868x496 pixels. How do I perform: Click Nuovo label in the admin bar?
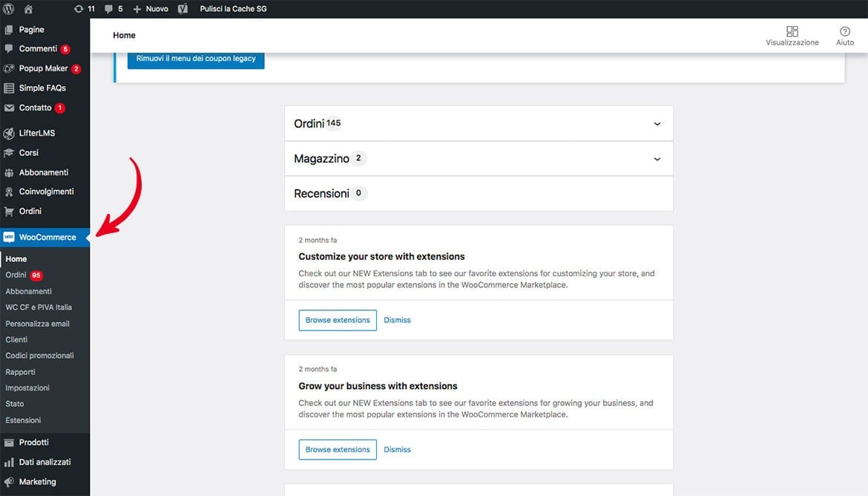pos(157,9)
